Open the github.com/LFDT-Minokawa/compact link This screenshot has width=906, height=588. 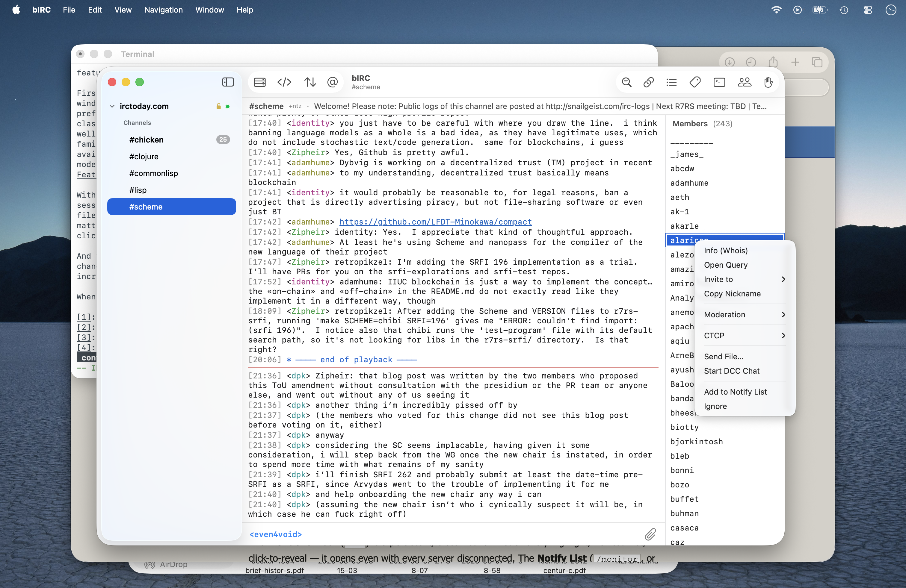tap(435, 222)
